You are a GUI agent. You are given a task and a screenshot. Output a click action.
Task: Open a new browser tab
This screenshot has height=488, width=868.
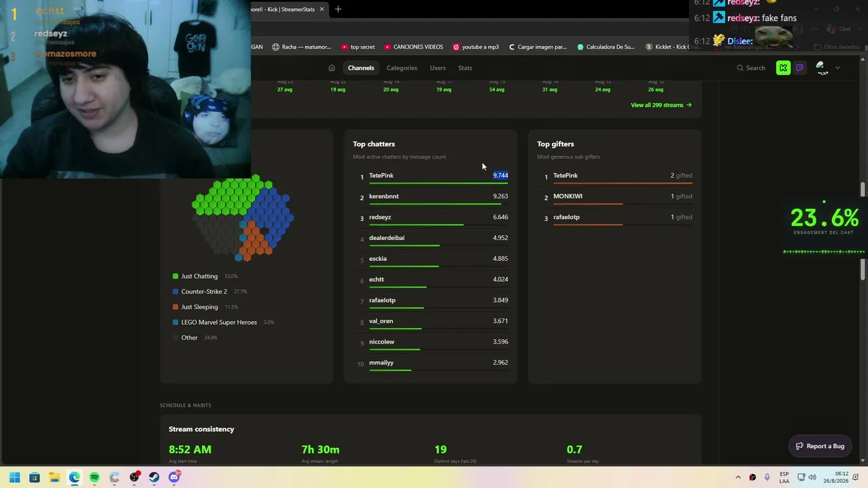tap(338, 9)
